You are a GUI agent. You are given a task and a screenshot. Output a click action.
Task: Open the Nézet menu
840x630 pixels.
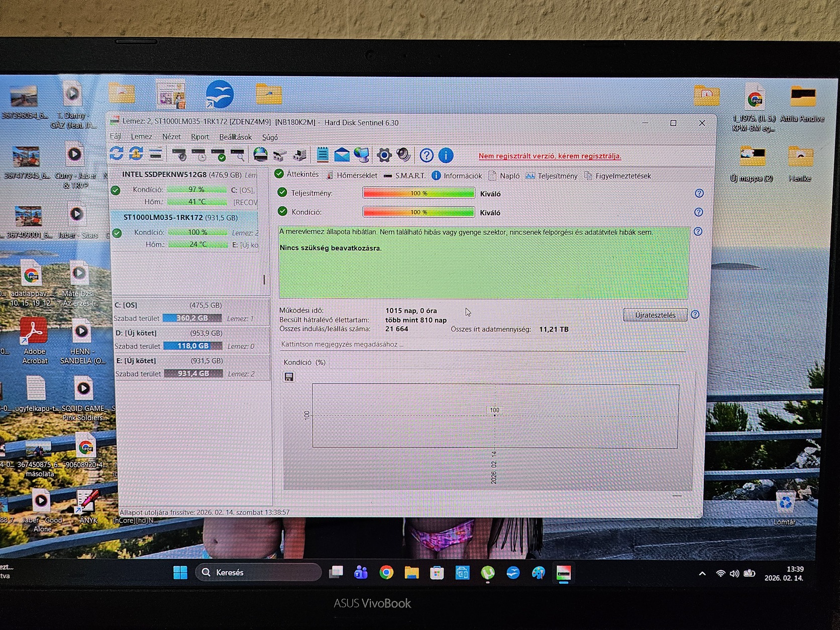(x=171, y=137)
